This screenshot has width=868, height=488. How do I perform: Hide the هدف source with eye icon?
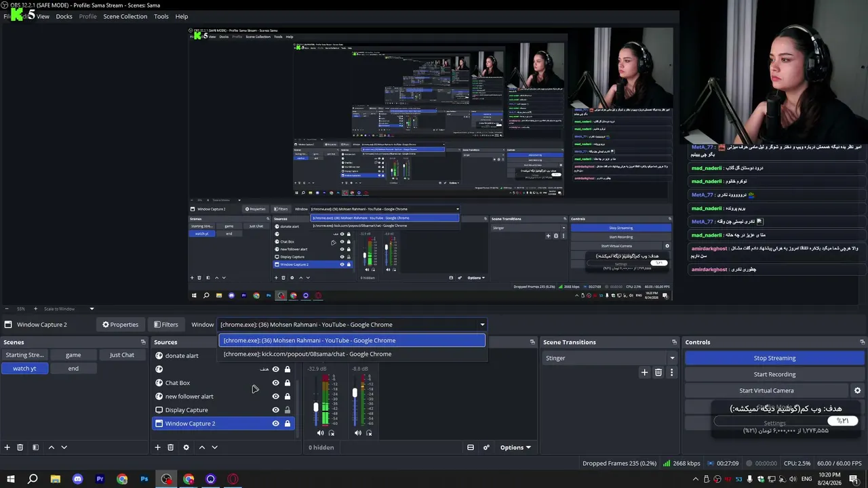click(275, 369)
